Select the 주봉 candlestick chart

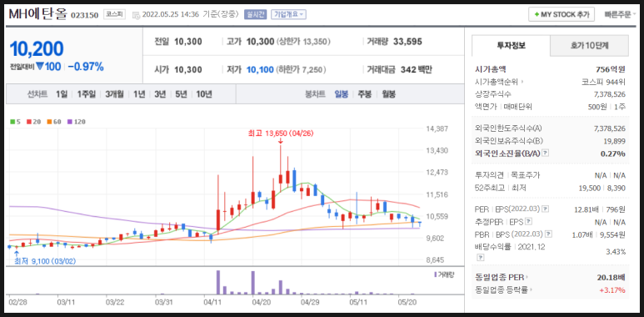[x=364, y=94]
